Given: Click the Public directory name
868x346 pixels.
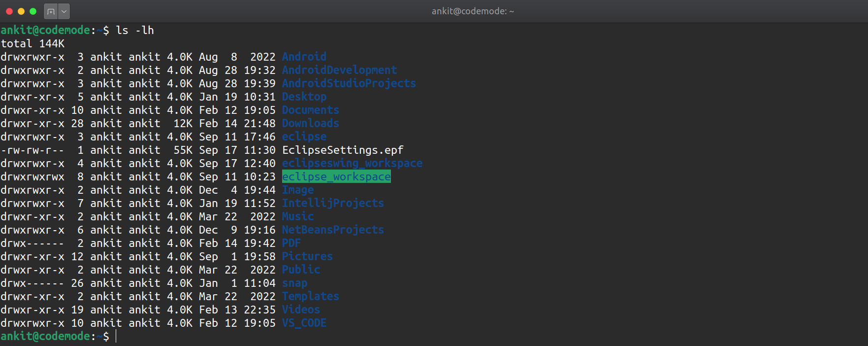Looking at the screenshot, I should tap(301, 270).
